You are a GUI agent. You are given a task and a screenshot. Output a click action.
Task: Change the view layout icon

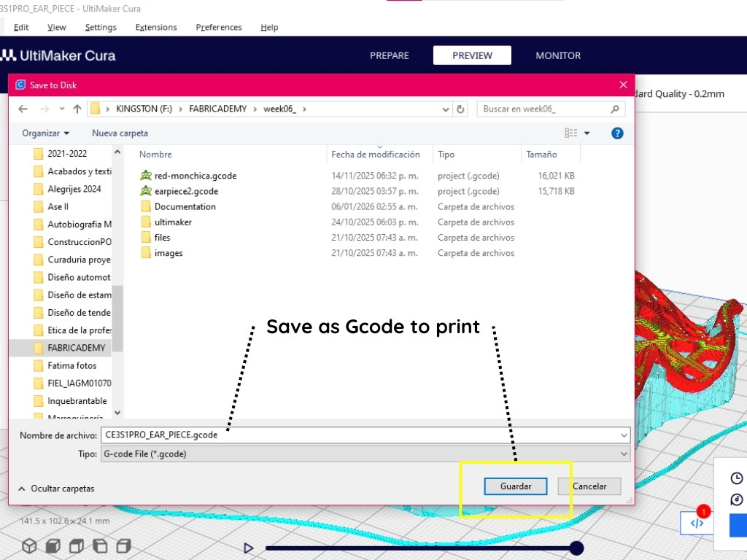[571, 133]
